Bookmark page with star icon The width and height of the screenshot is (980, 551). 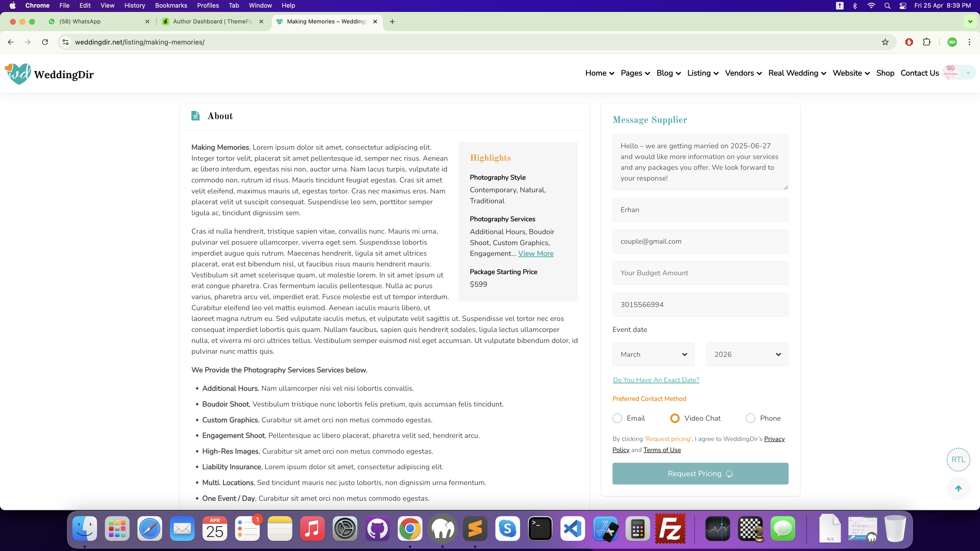click(885, 42)
